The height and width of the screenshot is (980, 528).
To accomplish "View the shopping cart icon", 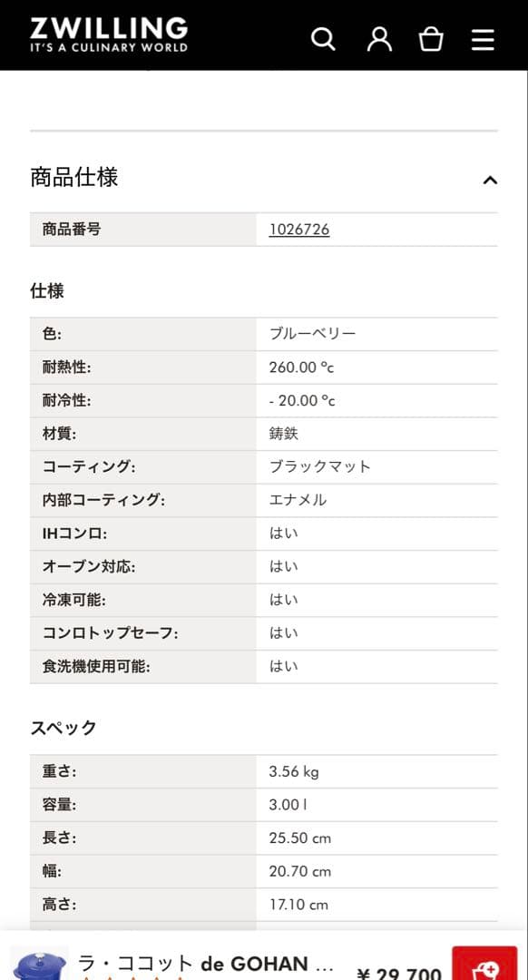I will 431,39.
